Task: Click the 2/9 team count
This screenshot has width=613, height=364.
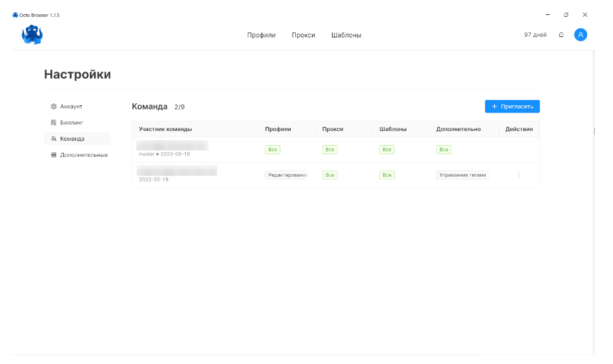Action: [180, 107]
